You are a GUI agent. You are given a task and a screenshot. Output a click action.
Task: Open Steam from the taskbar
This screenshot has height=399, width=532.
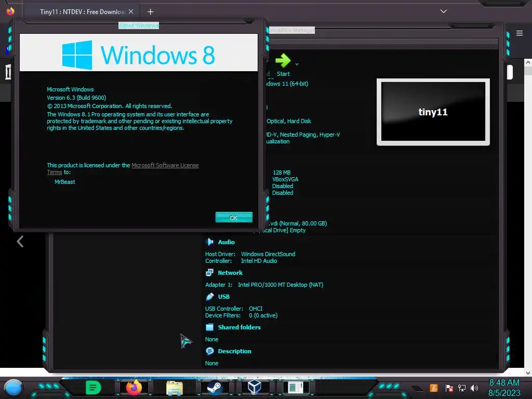pyautogui.click(x=215, y=388)
